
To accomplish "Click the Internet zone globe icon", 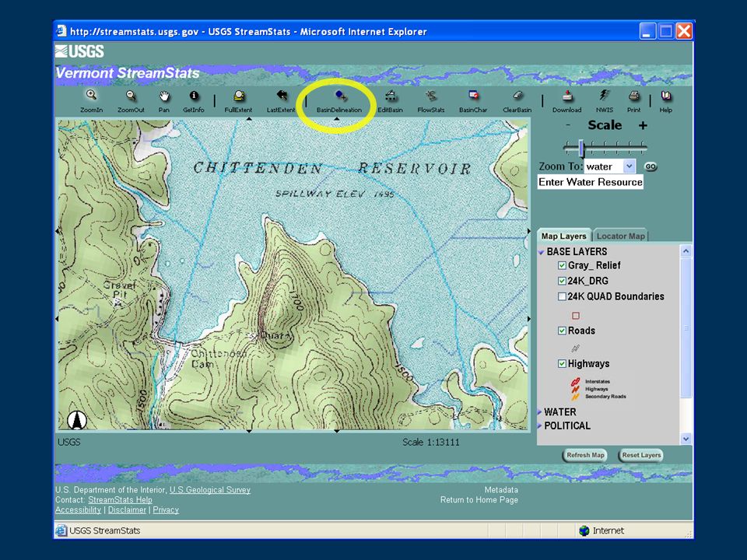I will coord(584,530).
